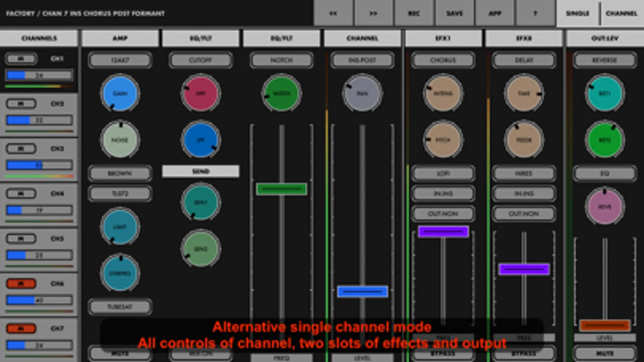Open help with the ? button
The image size is (644, 362).
click(535, 13)
